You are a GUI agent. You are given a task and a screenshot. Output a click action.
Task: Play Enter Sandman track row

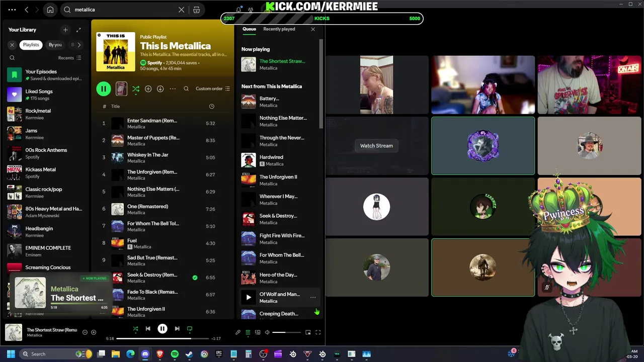click(162, 124)
